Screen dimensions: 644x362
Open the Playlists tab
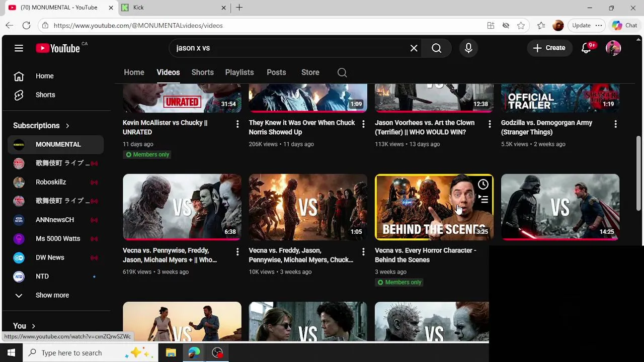tap(239, 72)
